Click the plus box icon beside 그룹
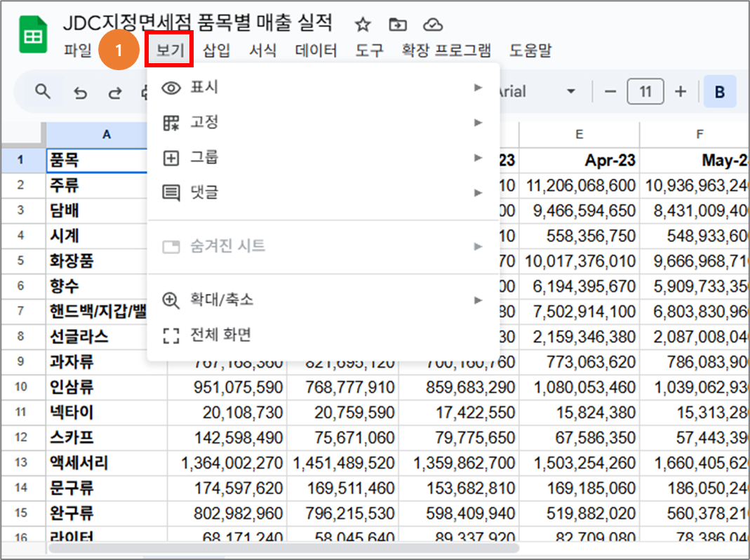Image resolution: width=750 pixels, height=560 pixels. click(170, 158)
